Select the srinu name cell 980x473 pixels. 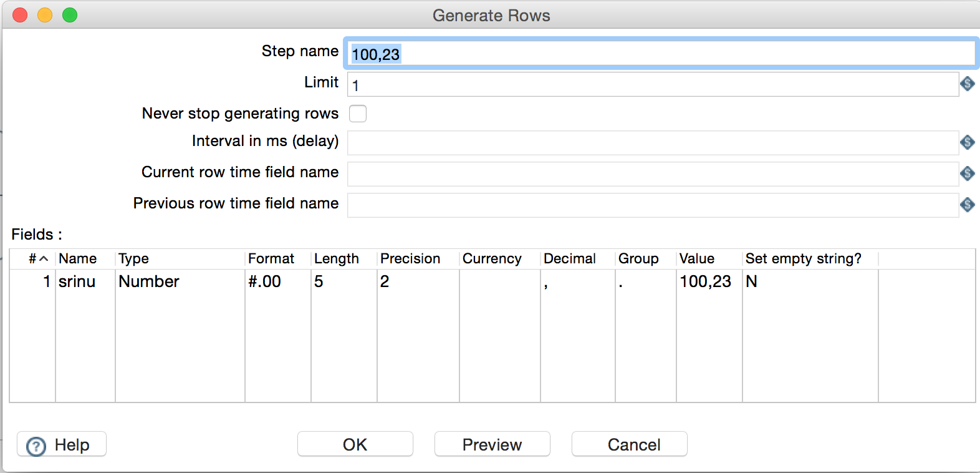click(x=85, y=282)
